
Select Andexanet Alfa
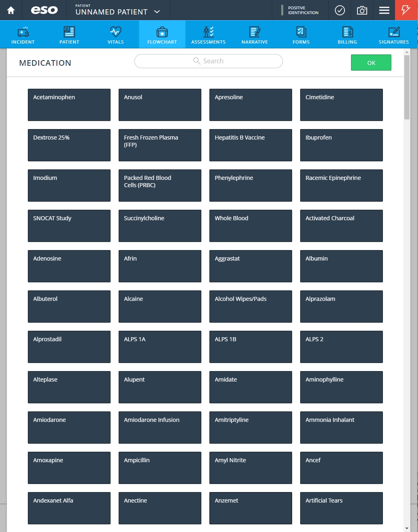[x=69, y=508]
